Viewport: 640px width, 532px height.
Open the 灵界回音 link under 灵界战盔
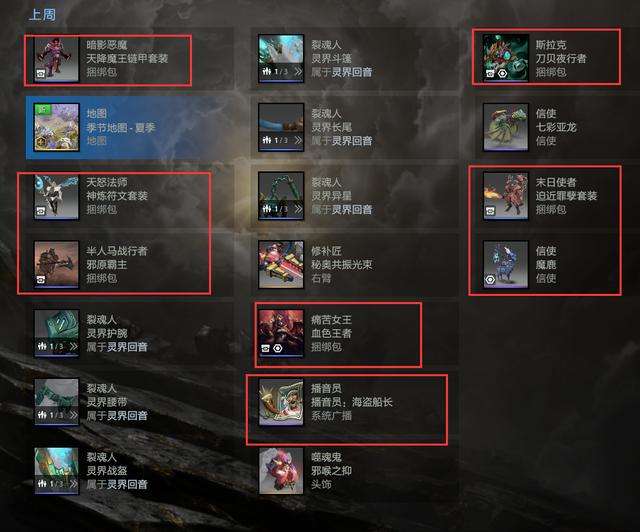tap(127, 484)
